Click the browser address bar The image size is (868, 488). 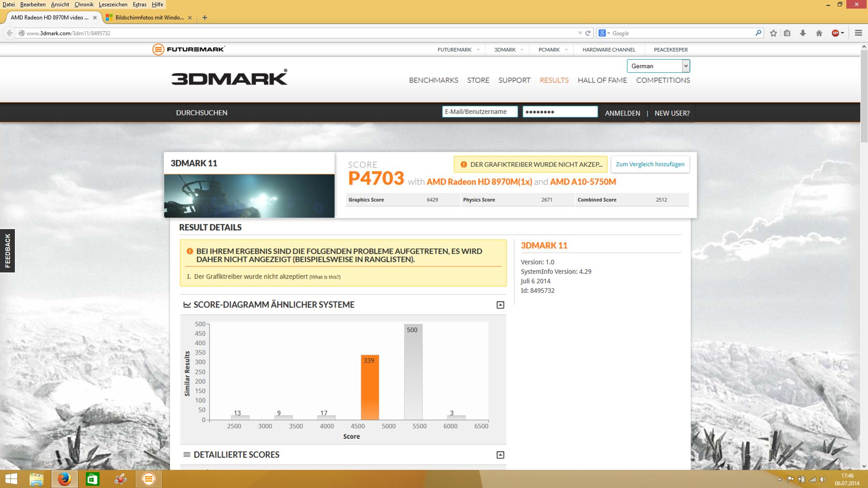(x=299, y=33)
